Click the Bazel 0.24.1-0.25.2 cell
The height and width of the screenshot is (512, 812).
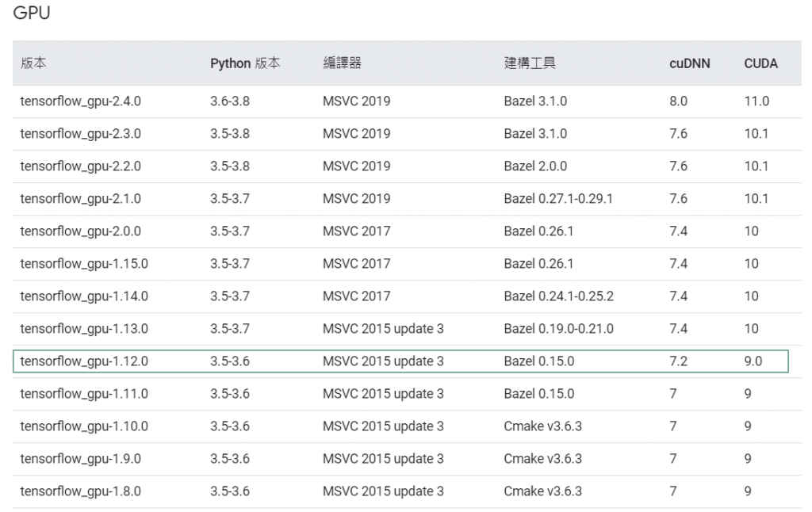559,296
